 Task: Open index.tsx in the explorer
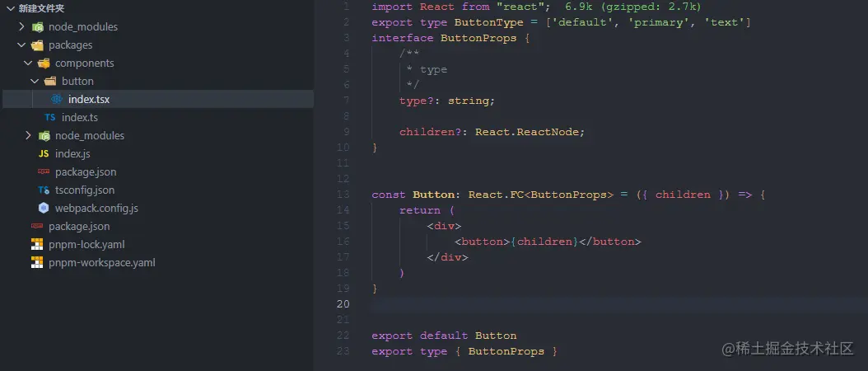[89, 99]
